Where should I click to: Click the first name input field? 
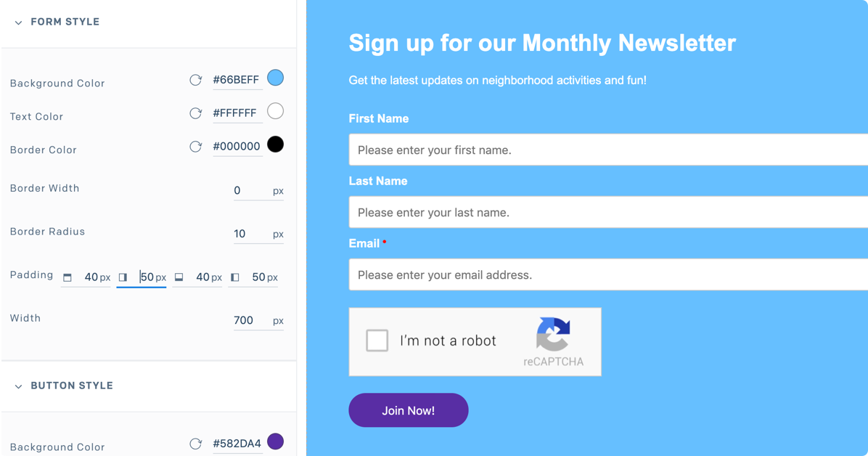(608, 150)
